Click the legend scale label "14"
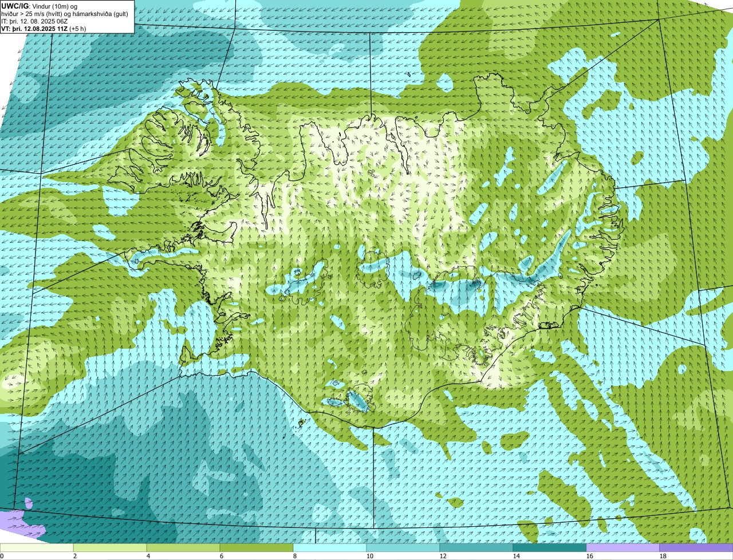733x560 pixels. tap(517, 556)
